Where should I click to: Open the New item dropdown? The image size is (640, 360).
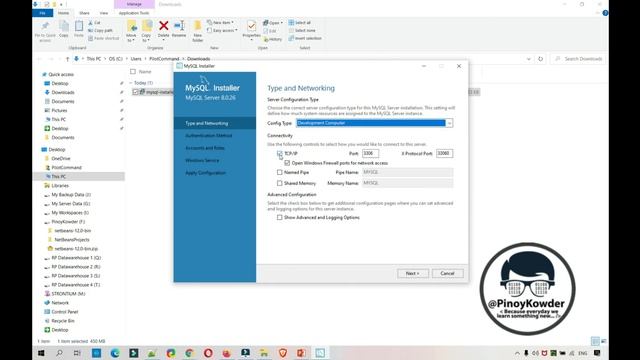(x=220, y=23)
